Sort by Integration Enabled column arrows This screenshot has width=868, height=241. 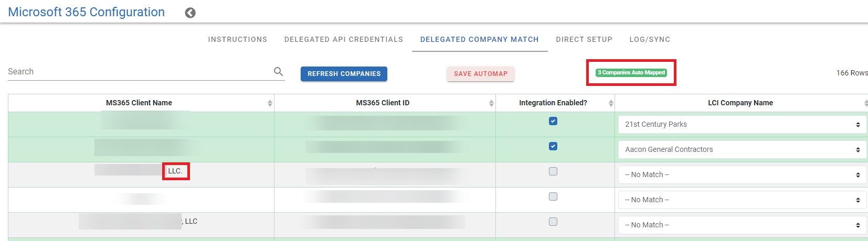point(611,103)
